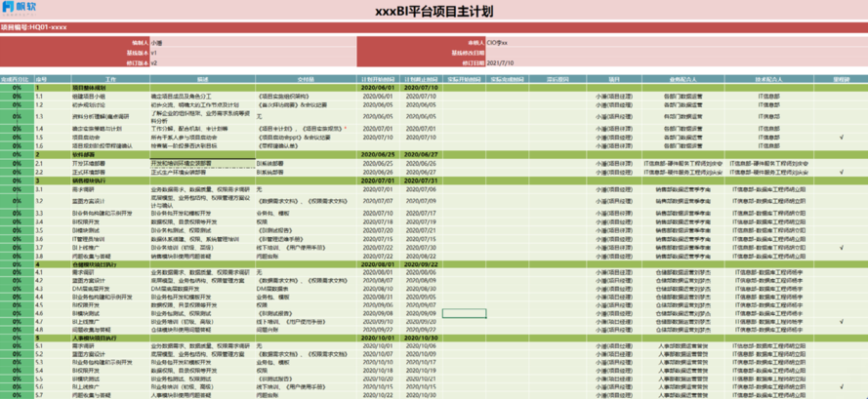Select the section row 3 销售模块执行
The width and height of the screenshot is (868, 399).
pyautogui.click(x=434, y=180)
